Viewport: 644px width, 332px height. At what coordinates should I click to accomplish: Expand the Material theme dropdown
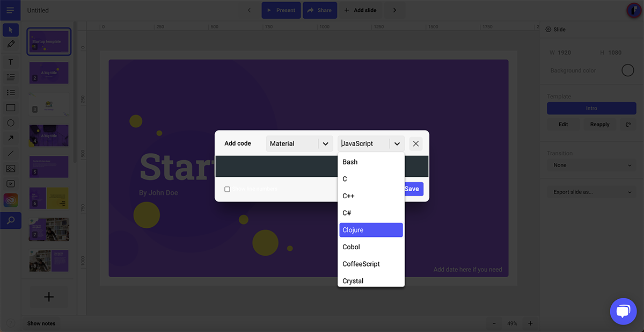[x=325, y=144]
